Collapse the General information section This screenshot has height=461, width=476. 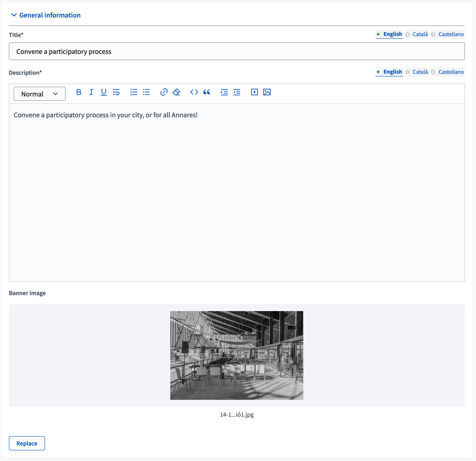click(46, 15)
